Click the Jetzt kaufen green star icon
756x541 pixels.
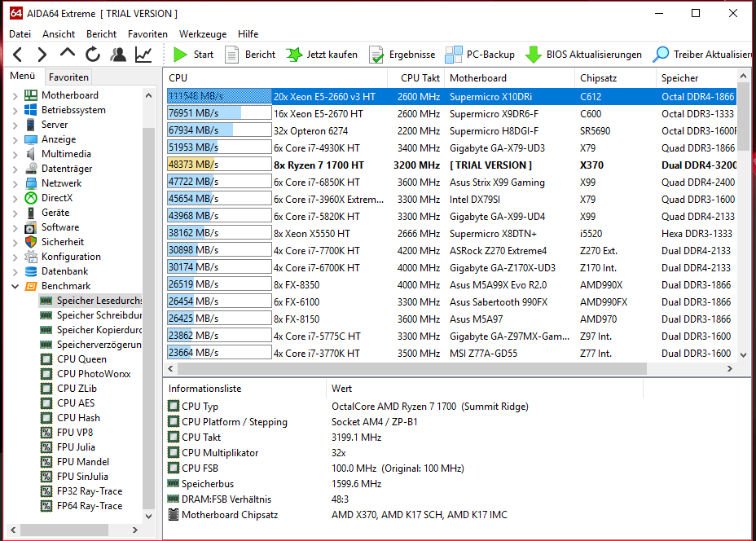tap(294, 55)
